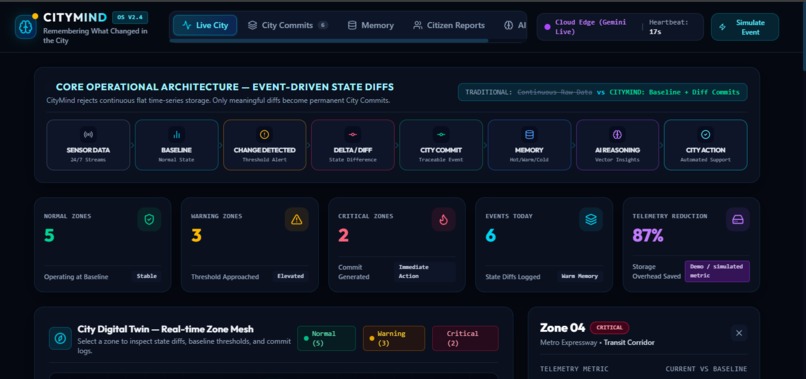Click the City Action checkmark icon

tap(705, 135)
